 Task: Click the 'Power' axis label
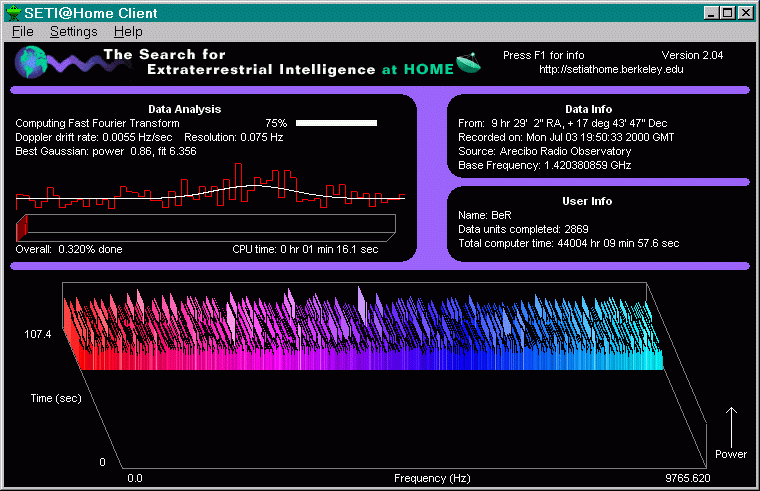(x=731, y=454)
